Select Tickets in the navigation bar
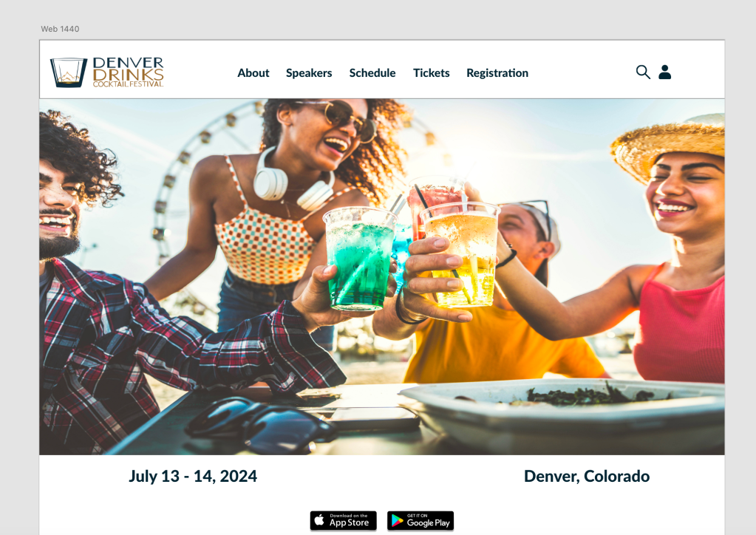This screenshot has height=535, width=756. pos(431,72)
